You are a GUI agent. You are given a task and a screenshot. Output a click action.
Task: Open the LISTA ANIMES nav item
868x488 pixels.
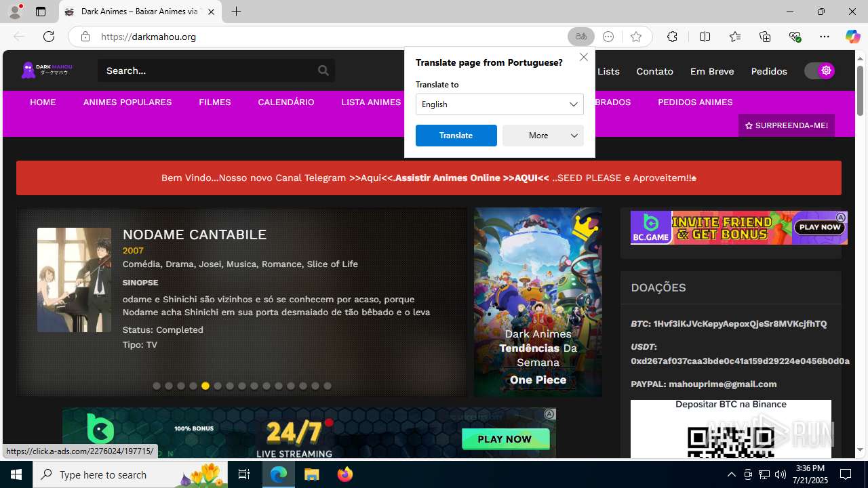(371, 102)
